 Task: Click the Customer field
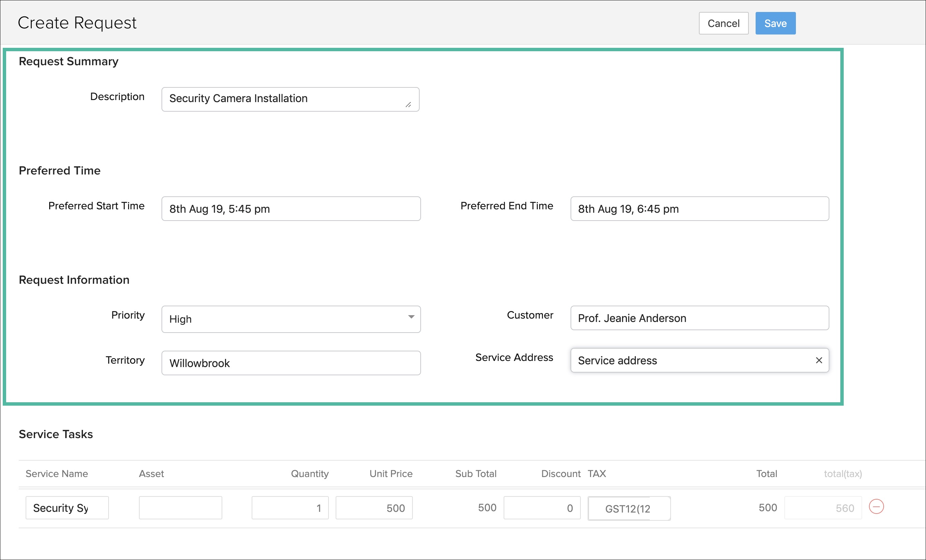[x=699, y=318]
